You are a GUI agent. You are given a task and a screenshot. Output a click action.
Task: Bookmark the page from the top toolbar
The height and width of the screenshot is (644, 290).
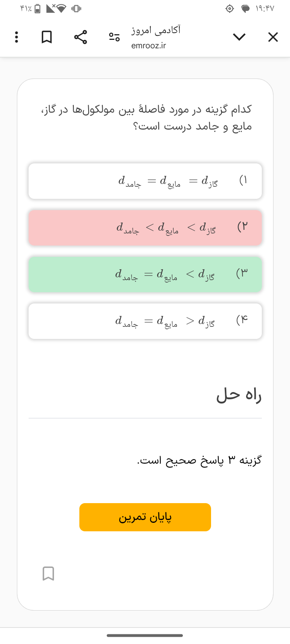pyautogui.click(x=47, y=37)
